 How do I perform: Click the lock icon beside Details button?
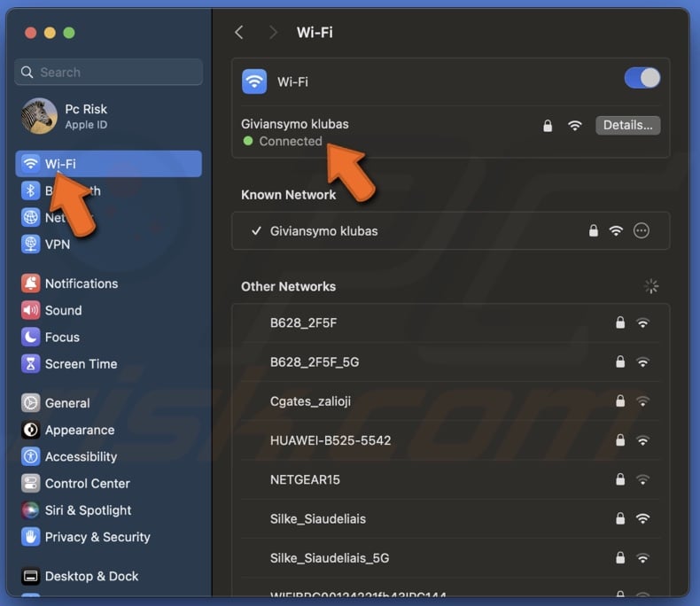(548, 126)
